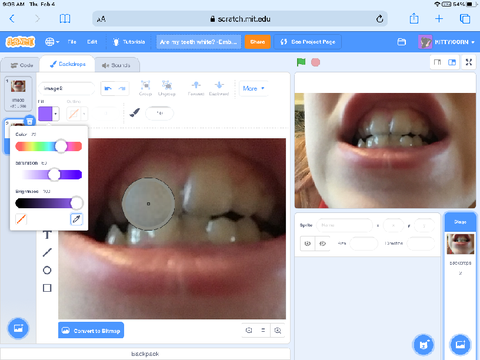This screenshot has height=360, width=480.
Task: Switch to the Backdrops tab
Action: pyautogui.click(x=68, y=64)
